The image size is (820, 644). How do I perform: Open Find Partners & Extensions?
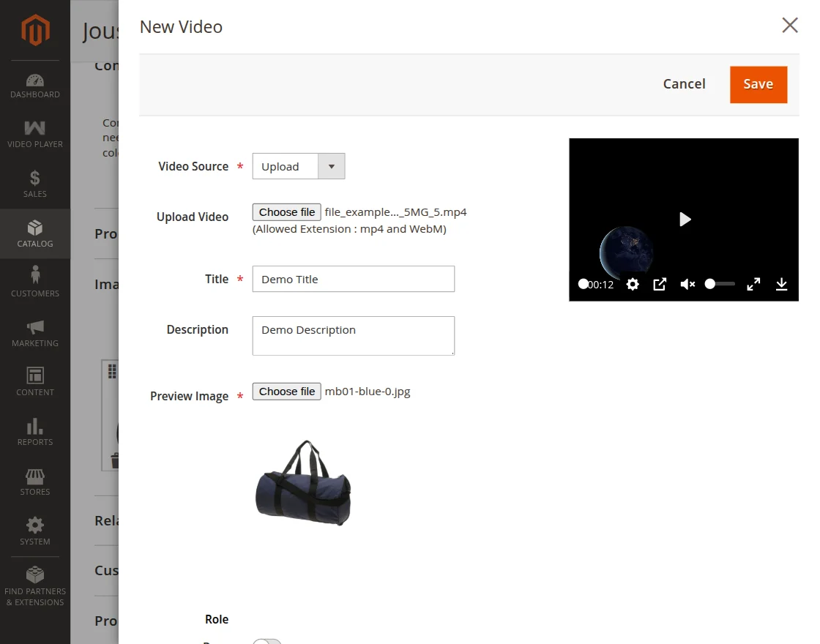(x=35, y=586)
